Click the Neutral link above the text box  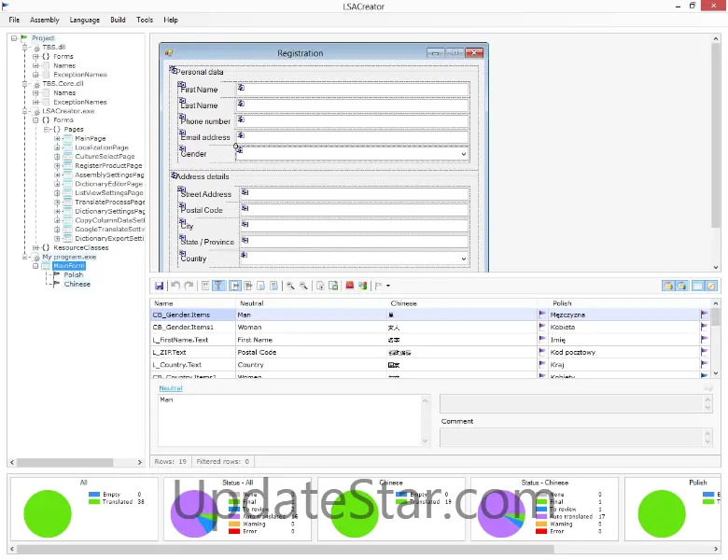170,387
